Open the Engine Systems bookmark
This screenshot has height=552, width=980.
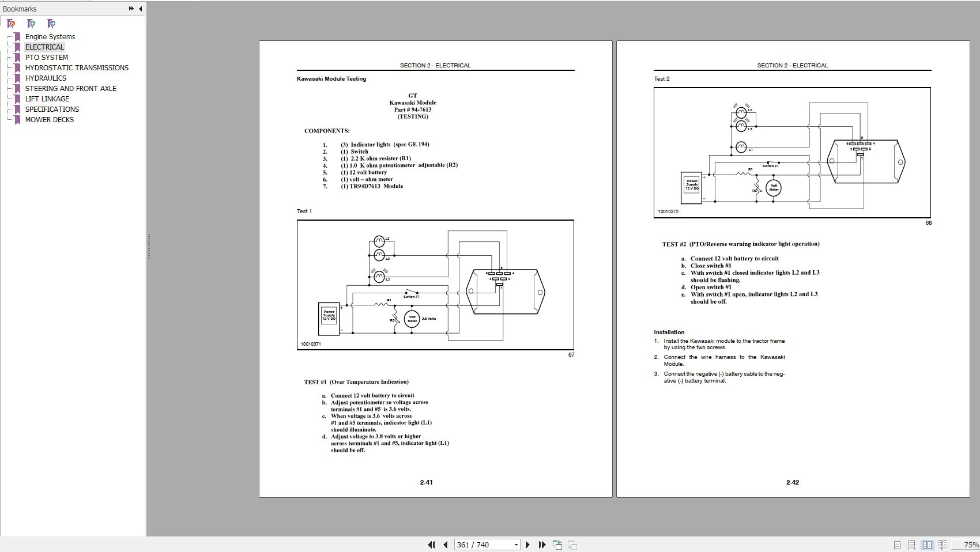[50, 36]
